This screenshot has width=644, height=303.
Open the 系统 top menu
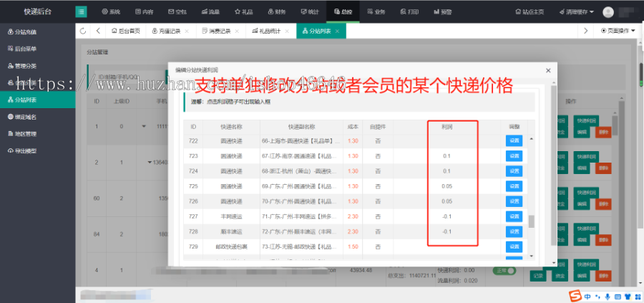(111, 12)
